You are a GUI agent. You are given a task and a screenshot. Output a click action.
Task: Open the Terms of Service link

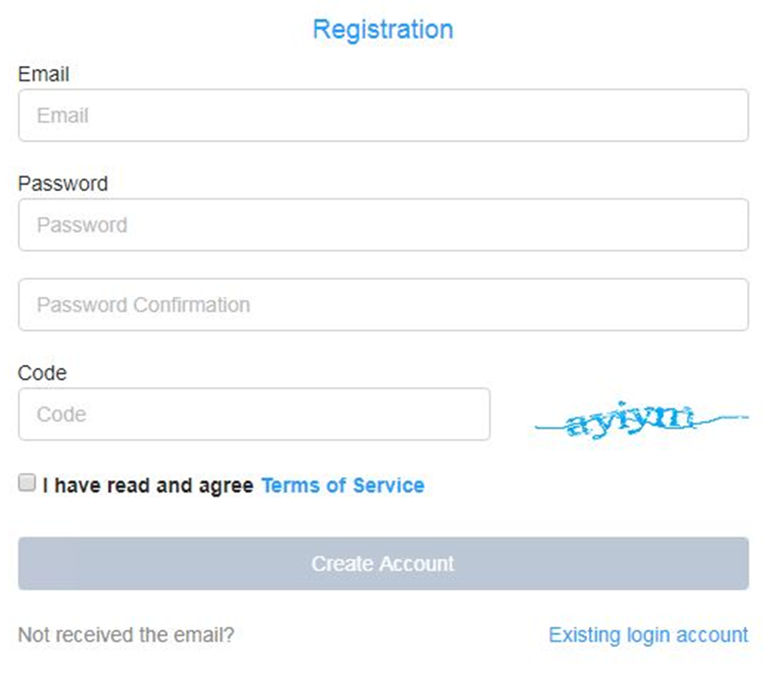343,485
